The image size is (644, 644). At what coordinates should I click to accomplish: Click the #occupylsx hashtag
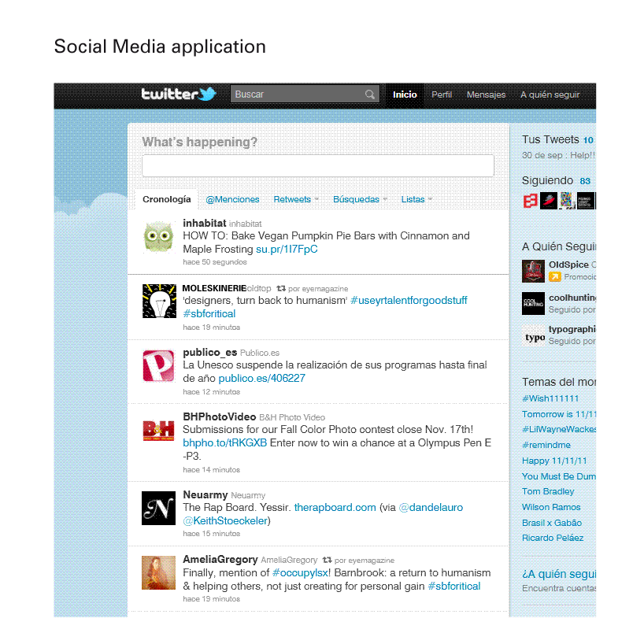pyautogui.click(x=298, y=573)
